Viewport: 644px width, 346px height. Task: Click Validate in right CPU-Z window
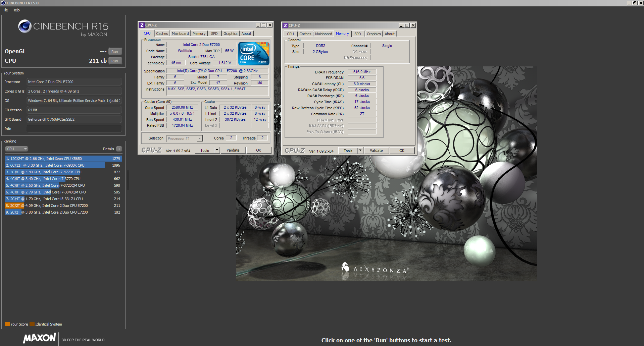pos(376,151)
